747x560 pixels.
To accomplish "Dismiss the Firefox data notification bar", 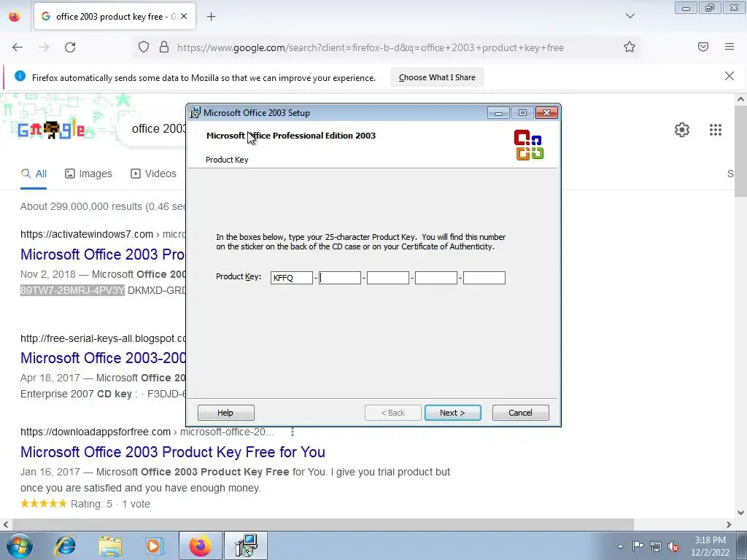I will coord(729,76).
